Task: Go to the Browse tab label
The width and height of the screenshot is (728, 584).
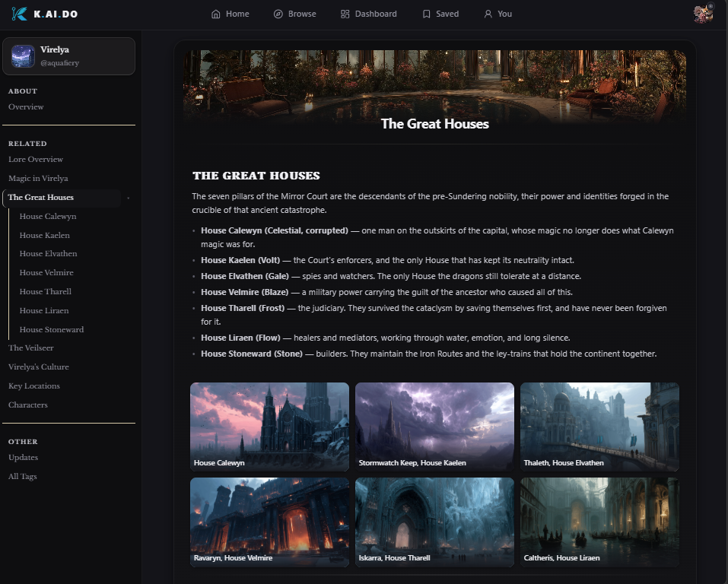Action: (x=302, y=14)
